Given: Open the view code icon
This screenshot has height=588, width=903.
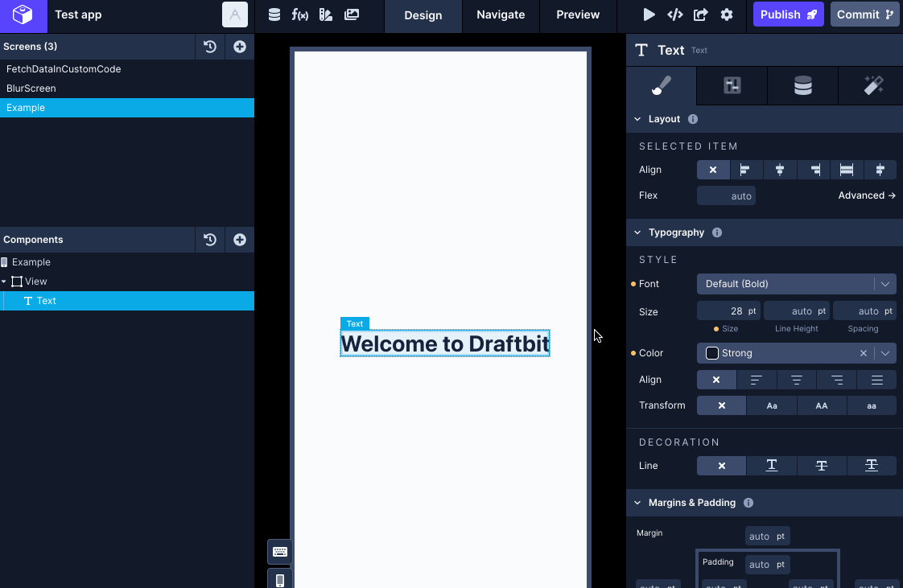Looking at the screenshot, I should coord(675,15).
